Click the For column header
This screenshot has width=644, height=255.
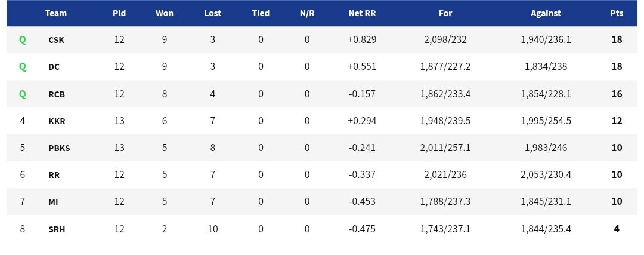445,13
